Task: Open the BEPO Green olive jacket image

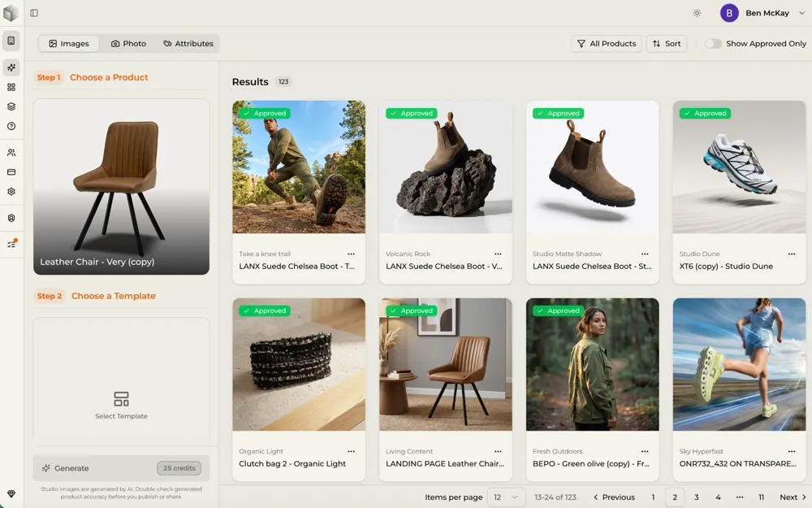Action: [593, 364]
